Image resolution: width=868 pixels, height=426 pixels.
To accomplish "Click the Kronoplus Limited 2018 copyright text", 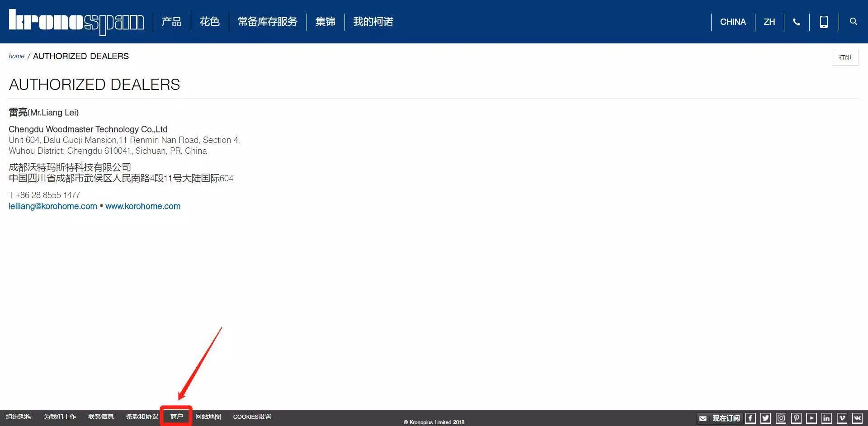I will [x=434, y=422].
